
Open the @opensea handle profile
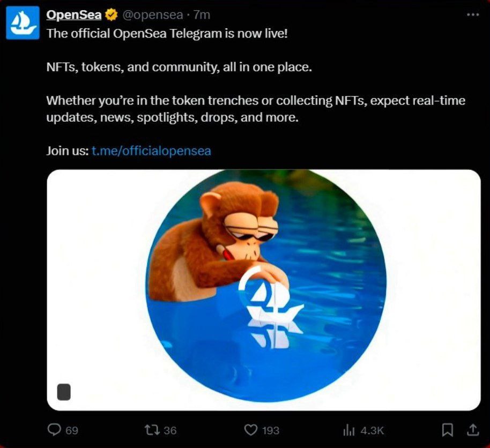[153, 14]
